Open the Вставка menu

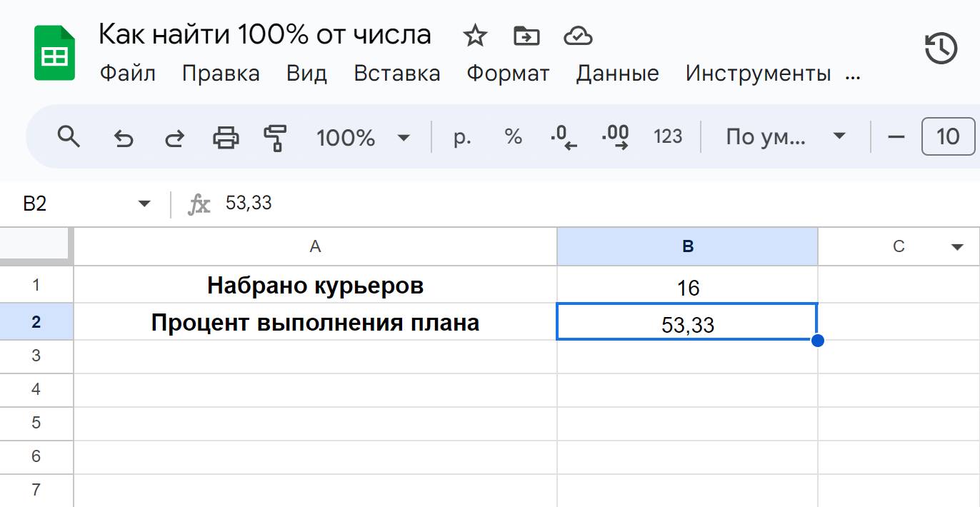(x=397, y=74)
